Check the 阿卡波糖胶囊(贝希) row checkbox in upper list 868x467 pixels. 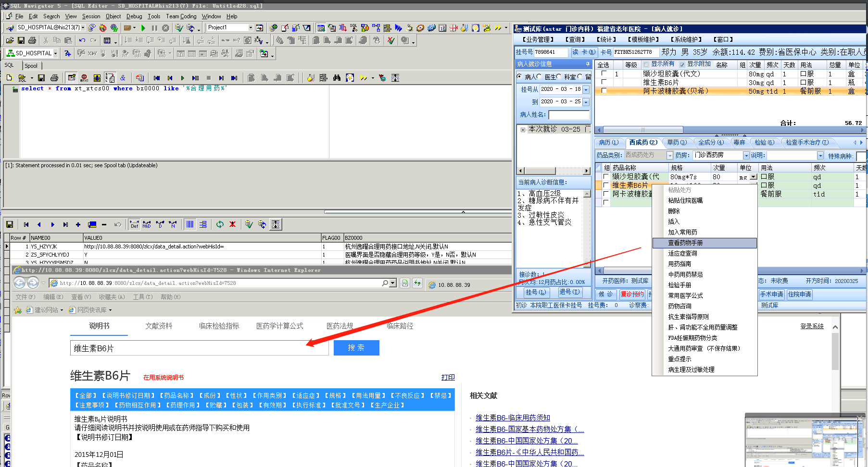pos(604,91)
